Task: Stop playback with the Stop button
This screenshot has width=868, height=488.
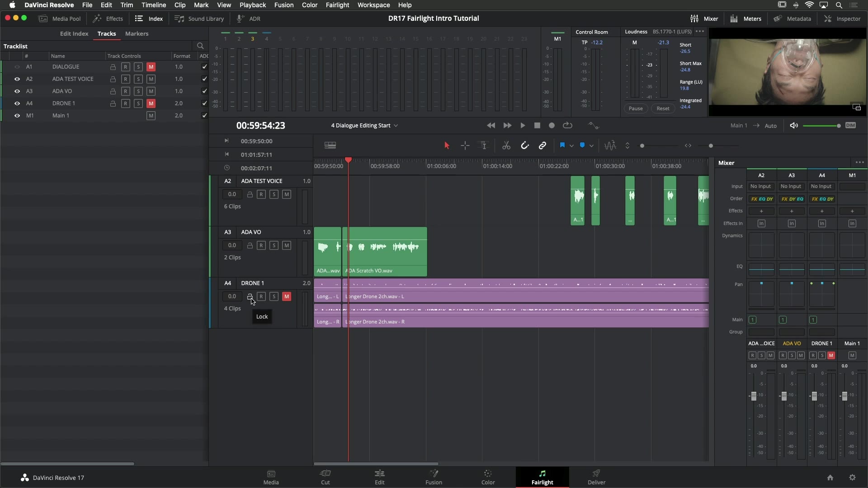Action: [537, 126]
